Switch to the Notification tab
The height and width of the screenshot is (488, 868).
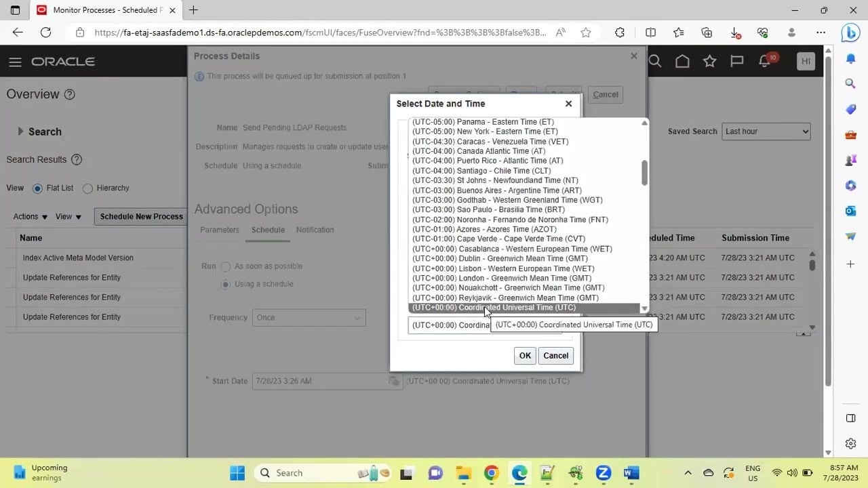[x=315, y=230]
